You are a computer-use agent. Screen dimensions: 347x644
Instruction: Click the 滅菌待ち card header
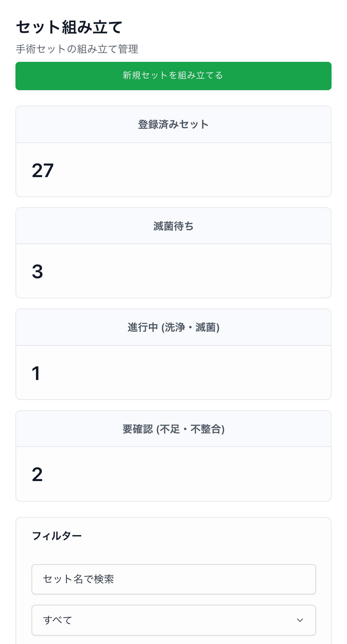(x=173, y=225)
